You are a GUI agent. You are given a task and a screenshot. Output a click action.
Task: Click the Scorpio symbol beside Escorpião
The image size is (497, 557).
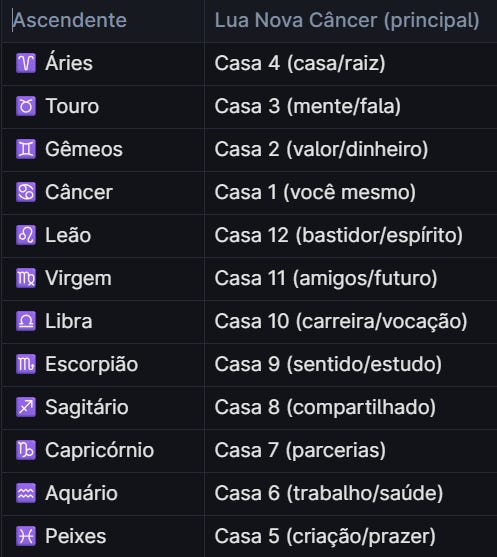pyautogui.click(x=26, y=364)
